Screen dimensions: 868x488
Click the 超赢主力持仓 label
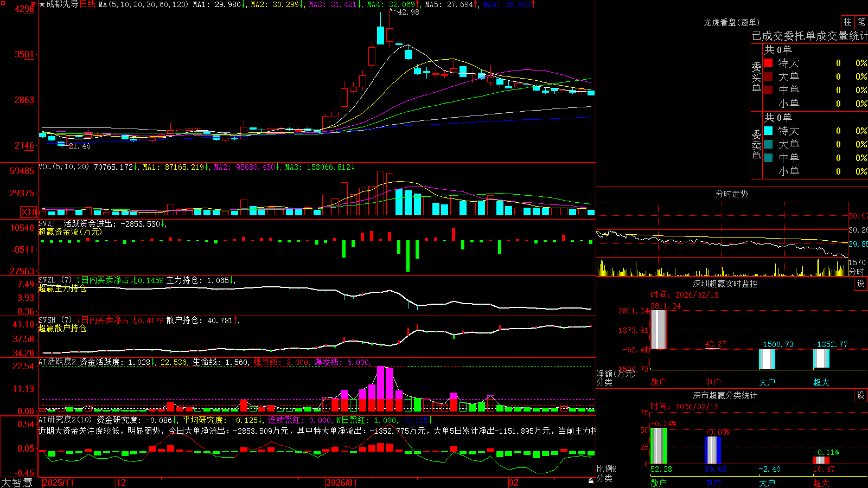[x=62, y=288]
